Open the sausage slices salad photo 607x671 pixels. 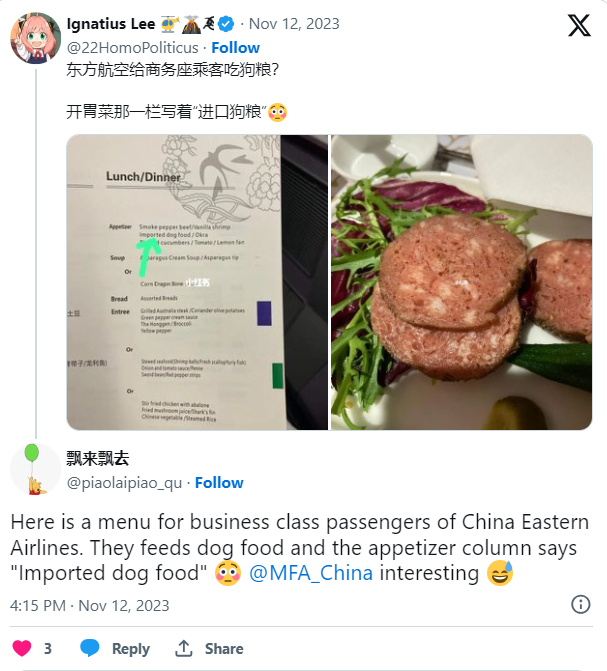[x=461, y=282]
